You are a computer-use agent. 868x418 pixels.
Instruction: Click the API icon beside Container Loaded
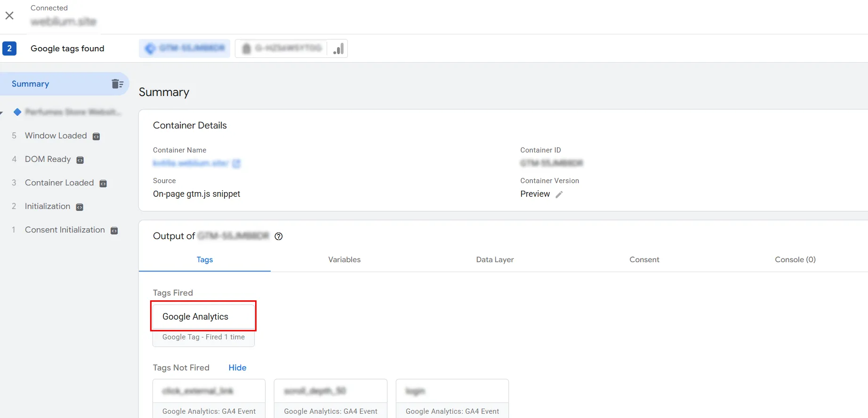(x=103, y=184)
